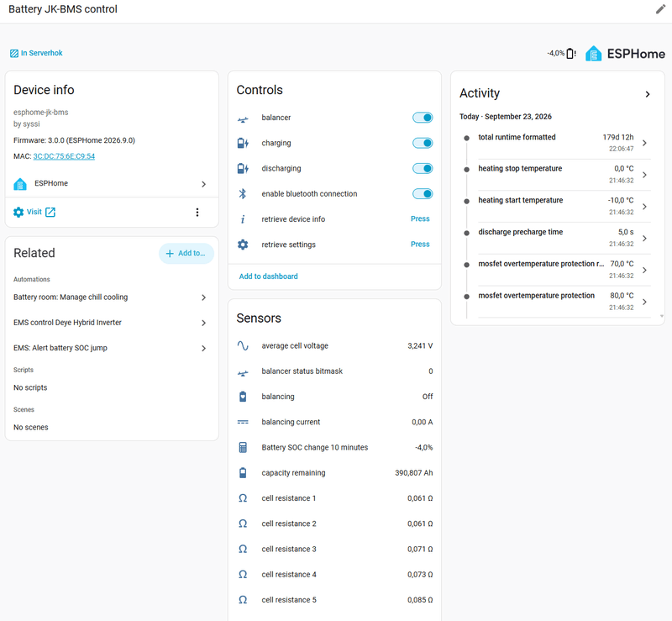Toggle the discharging switch
672x621 pixels.
pos(423,168)
